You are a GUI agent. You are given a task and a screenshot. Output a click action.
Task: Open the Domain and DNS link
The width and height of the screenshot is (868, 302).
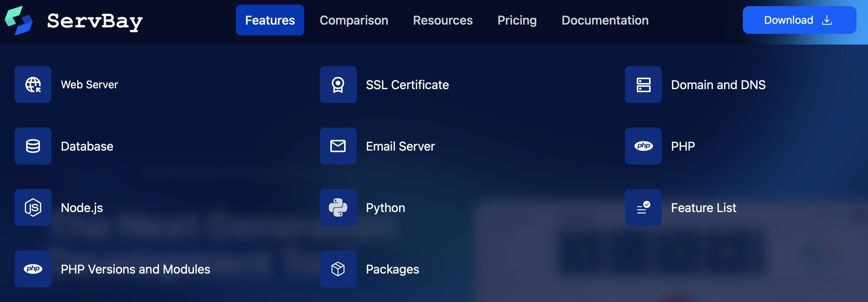pyautogui.click(x=718, y=85)
